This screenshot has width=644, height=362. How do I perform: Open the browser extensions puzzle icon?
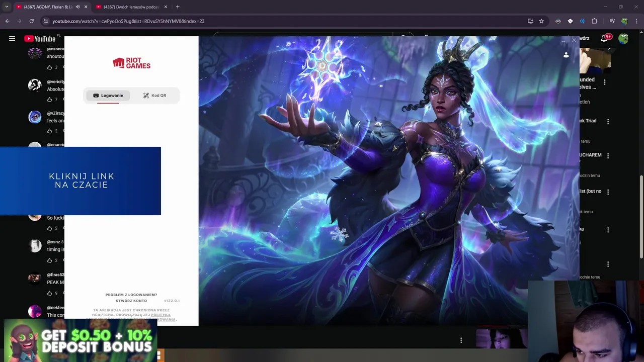(594, 21)
